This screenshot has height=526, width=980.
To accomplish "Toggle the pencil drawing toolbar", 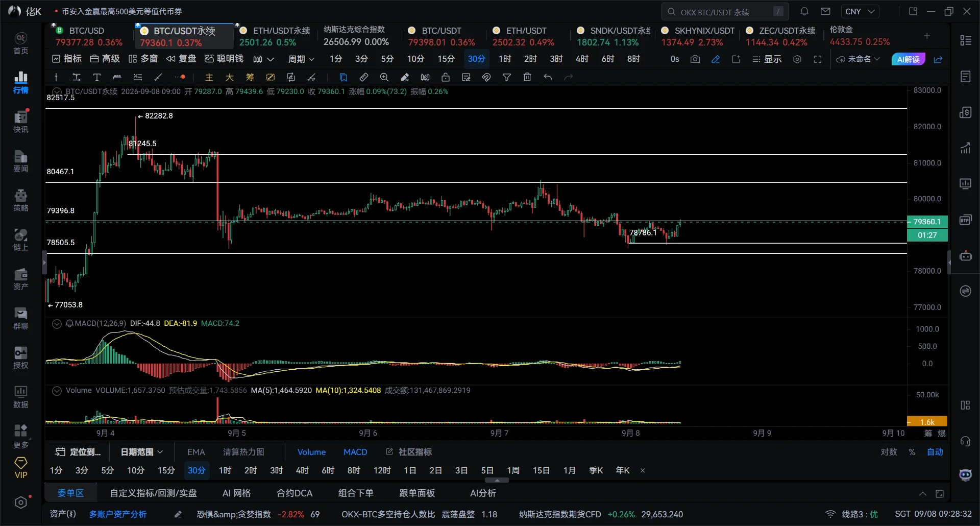I will pos(716,59).
